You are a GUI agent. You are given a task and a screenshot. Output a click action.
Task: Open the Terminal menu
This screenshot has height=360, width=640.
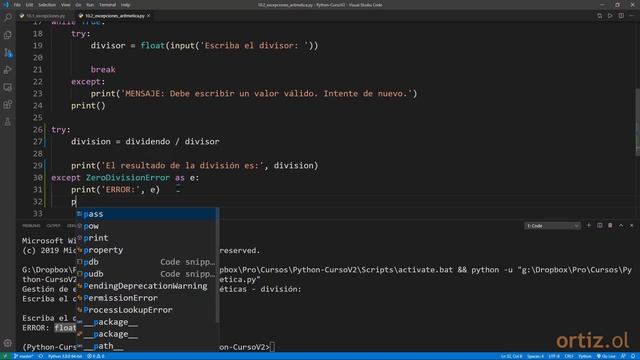107,5
